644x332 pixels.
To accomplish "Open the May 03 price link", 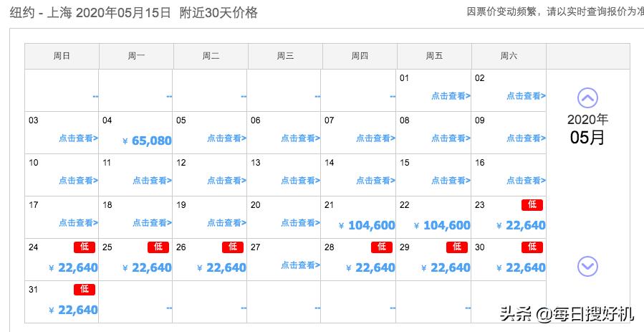I will click(x=78, y=138).
